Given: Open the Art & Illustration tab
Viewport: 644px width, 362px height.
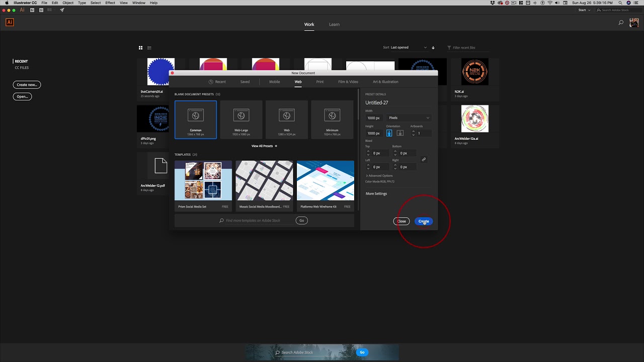Looking at the screenshot, I should (x=385, y=81).
